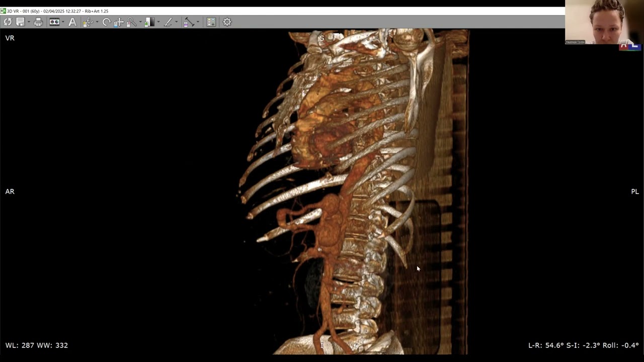The height and width of the screenshot is (362, 644).
Task: Expand the filmstrip capture dropdown arrow
Action: click(x=62, y=22)
